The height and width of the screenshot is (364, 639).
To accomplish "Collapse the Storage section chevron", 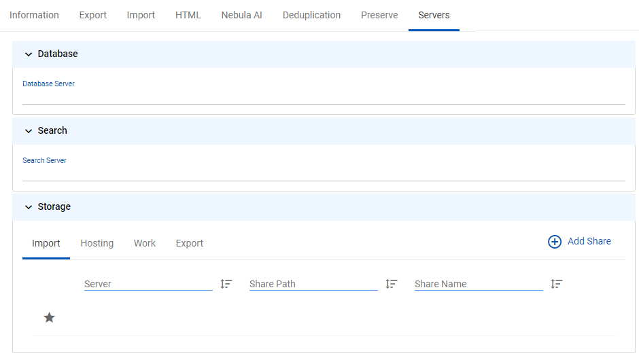I will (x=29, y=207).
